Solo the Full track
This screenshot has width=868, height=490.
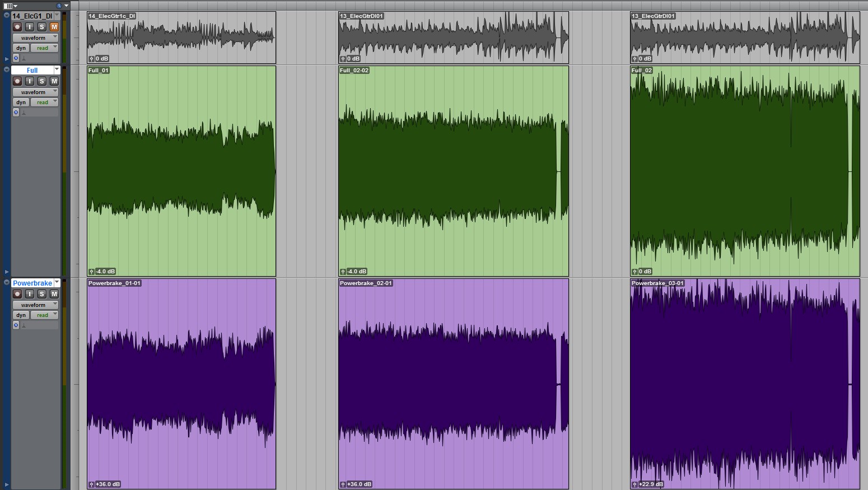tap(41, 81)
